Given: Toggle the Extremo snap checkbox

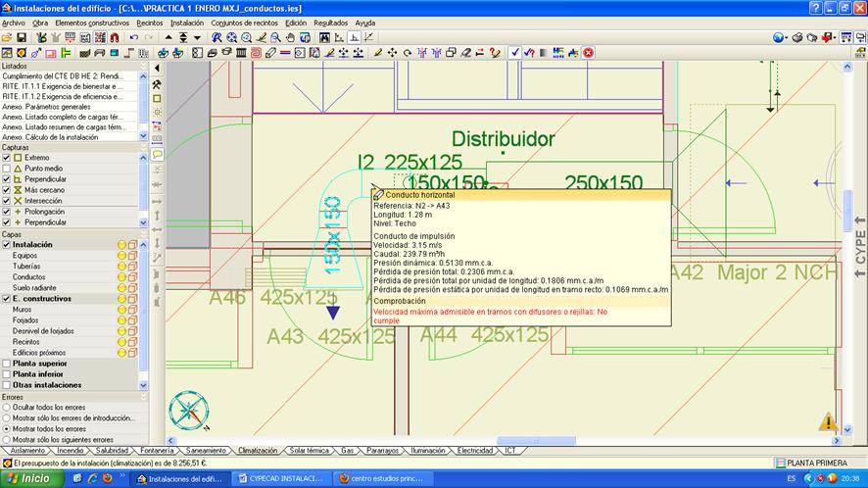Looking at the screenshot, I should (7, 158).
